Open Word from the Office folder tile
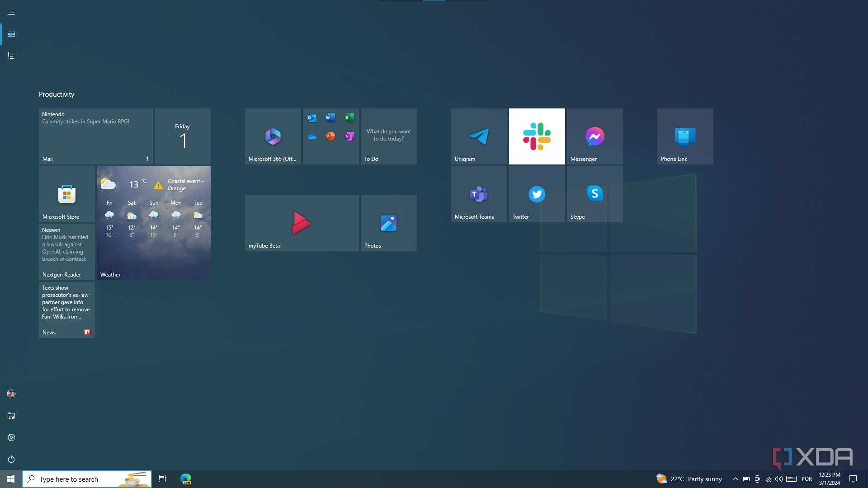This screenshot has width=868, height=488. [x=330, y=118]
